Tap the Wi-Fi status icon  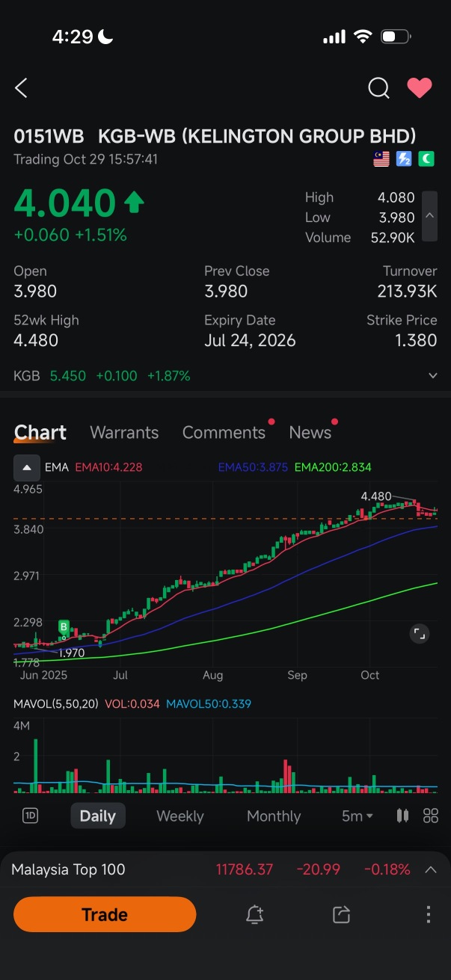363,37
